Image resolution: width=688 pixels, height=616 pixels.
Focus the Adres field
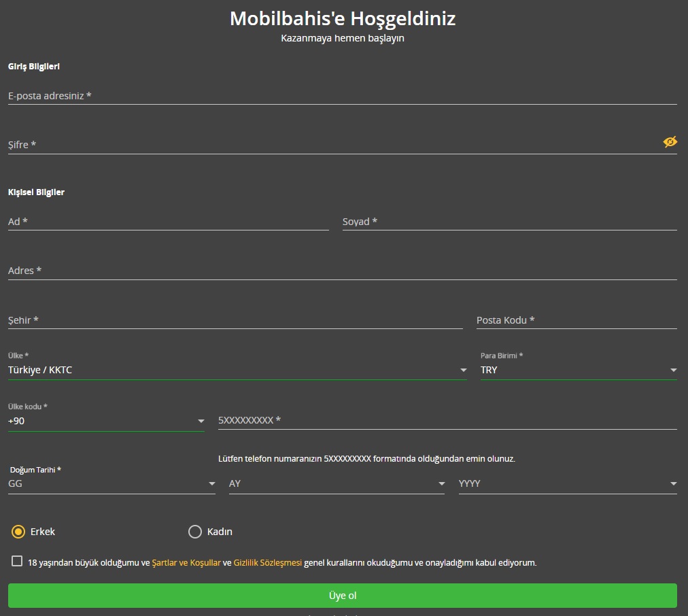click(x=342, y=271)
